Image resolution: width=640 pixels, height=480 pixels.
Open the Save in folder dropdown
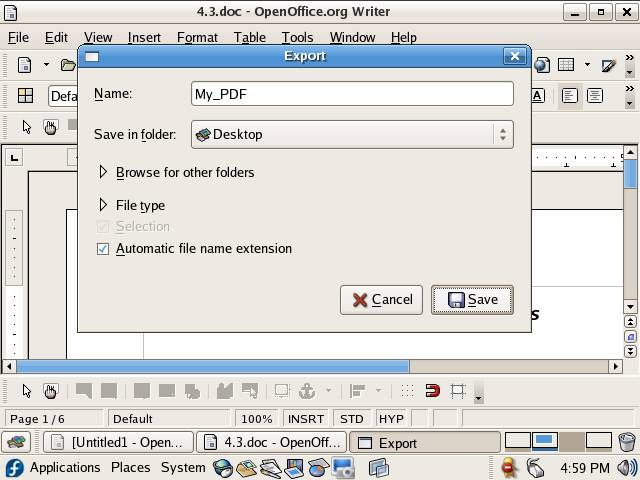352,134
